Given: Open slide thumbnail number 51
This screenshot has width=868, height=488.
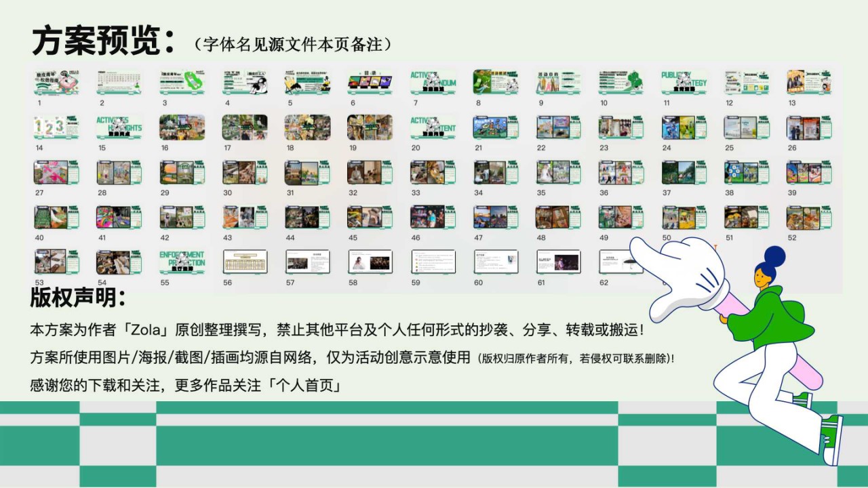Looking at the screenshot, I should click(747, 218).
